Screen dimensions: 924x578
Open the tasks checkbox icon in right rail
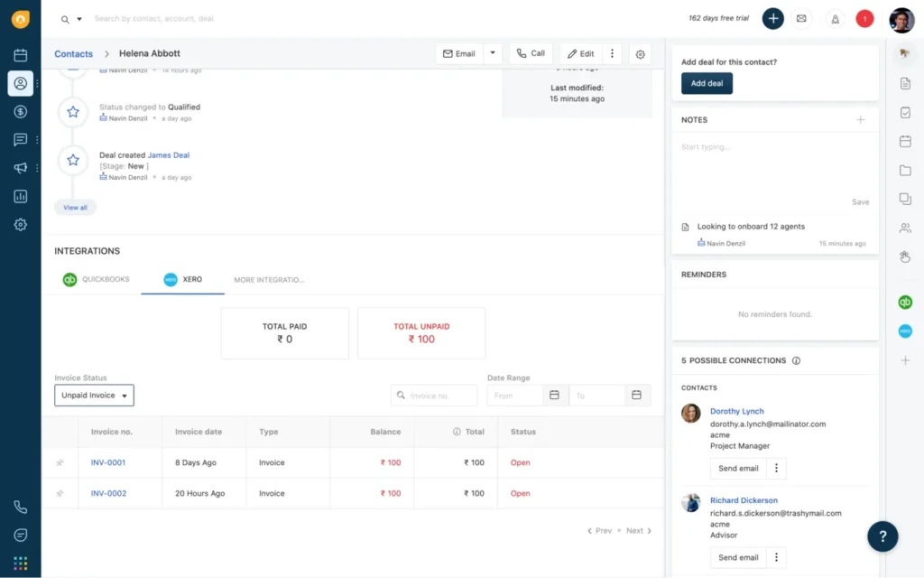905,112
